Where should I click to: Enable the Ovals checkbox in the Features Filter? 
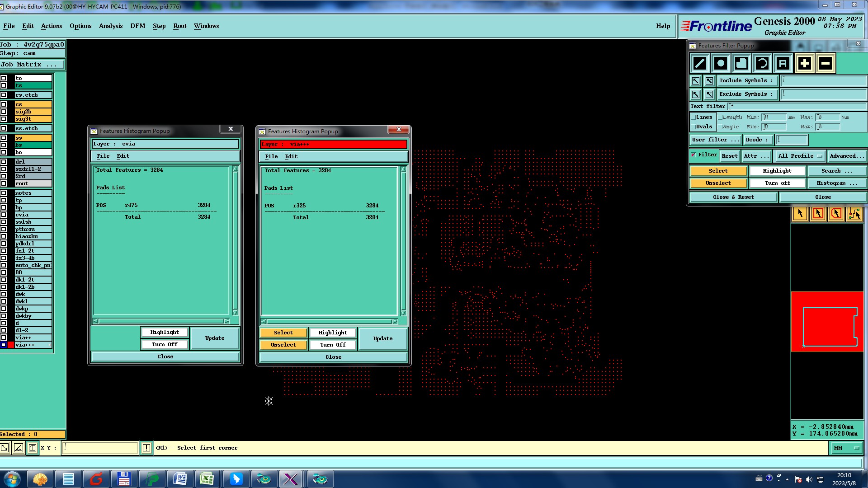pos(693,127)
